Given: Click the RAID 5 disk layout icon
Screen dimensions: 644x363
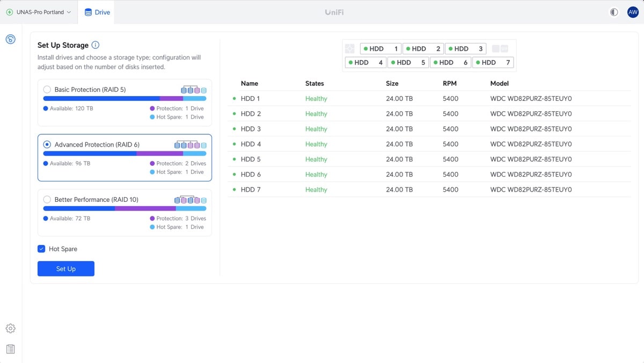Looking at the screenshot, I should (194, 90).
